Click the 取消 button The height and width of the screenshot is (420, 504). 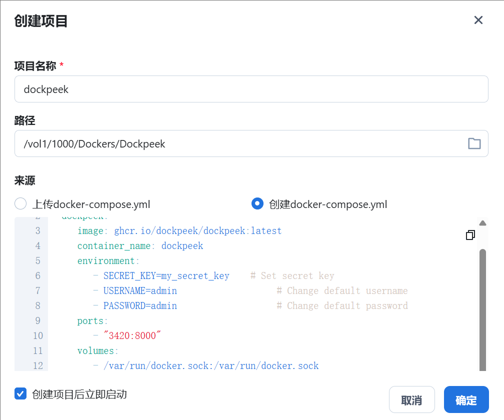tap(412, 400)
